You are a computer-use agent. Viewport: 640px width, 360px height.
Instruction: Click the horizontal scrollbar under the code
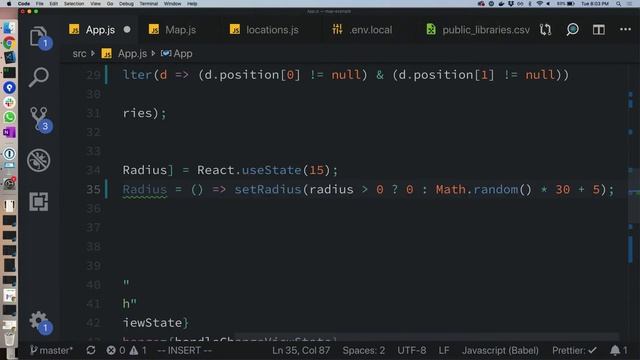point(427,337)
